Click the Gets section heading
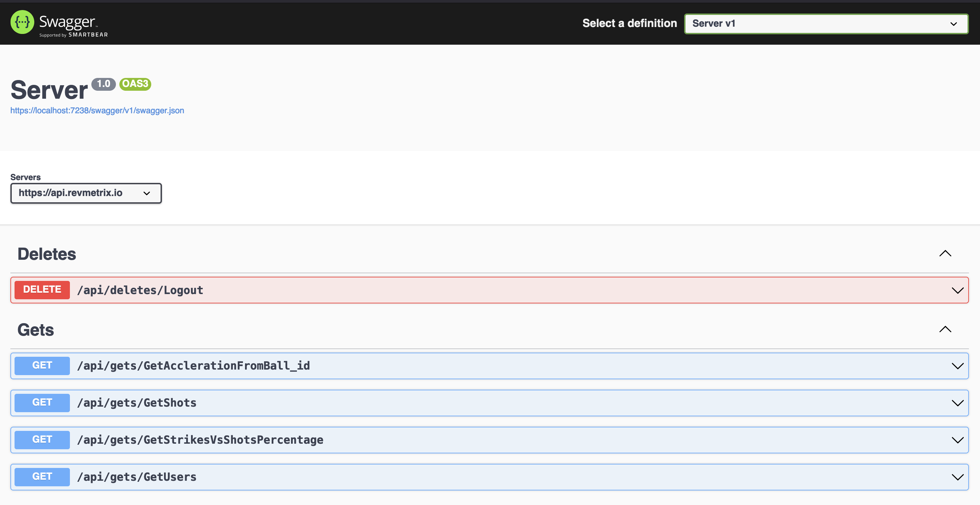This screenshot has width=980, height=505. 36,330
